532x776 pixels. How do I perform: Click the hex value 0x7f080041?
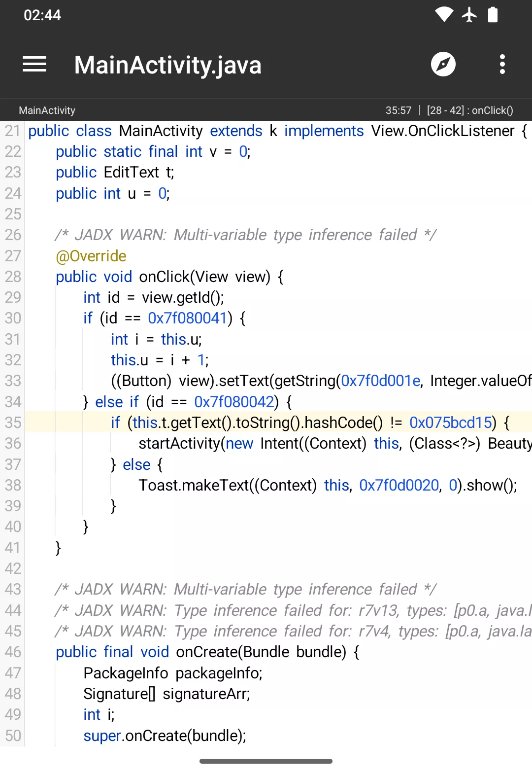pos(187,318)
